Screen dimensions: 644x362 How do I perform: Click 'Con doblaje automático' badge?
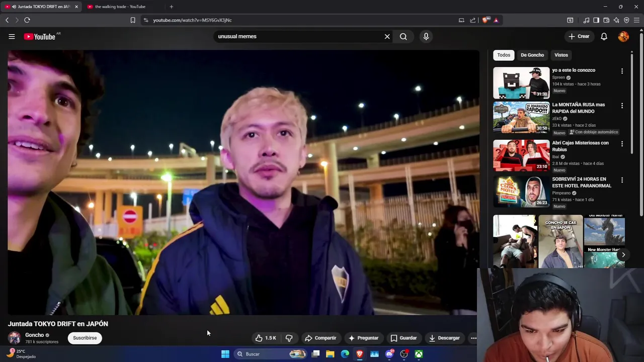(x=594, y=132)
